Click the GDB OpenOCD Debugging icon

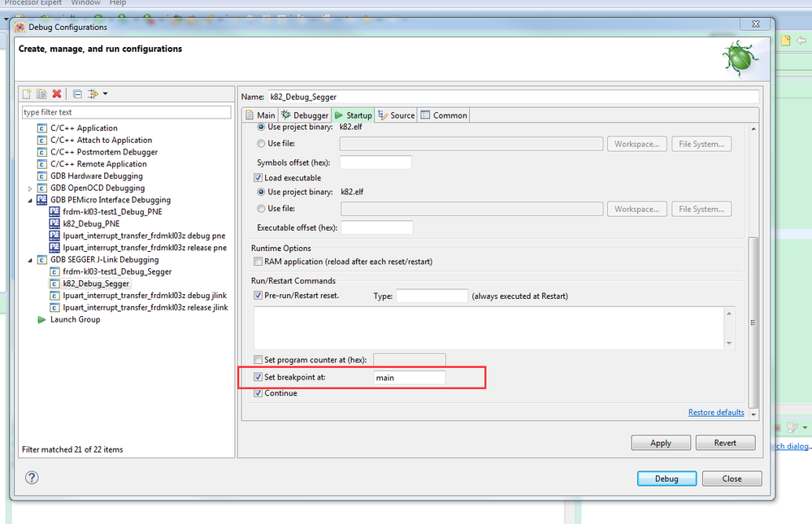coord(42,188)
